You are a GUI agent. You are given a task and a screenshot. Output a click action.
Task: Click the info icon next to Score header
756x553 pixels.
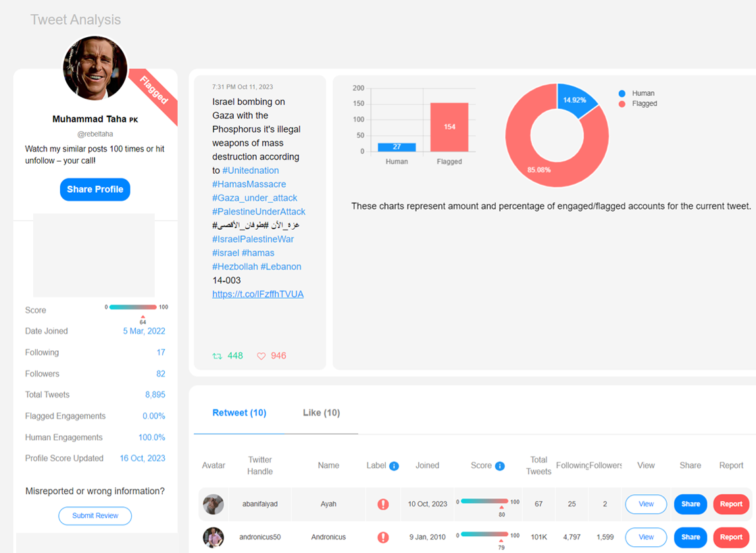[500, 466]
